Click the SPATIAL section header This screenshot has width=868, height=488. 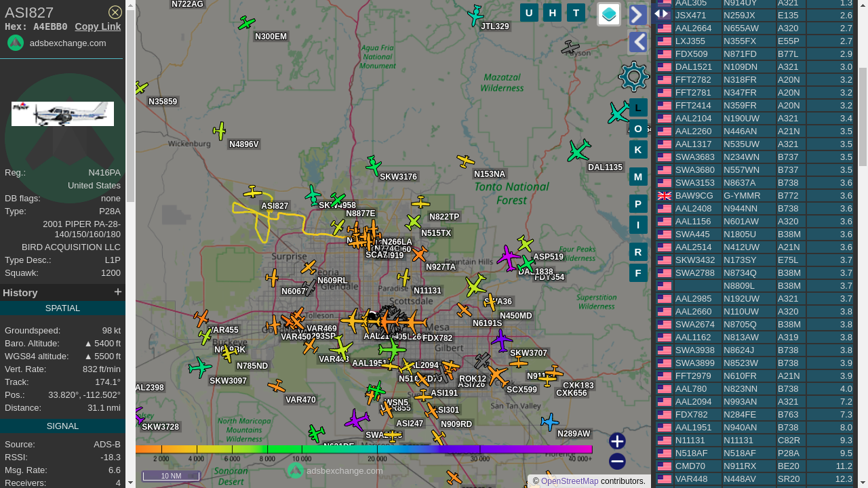click(62, 308)
